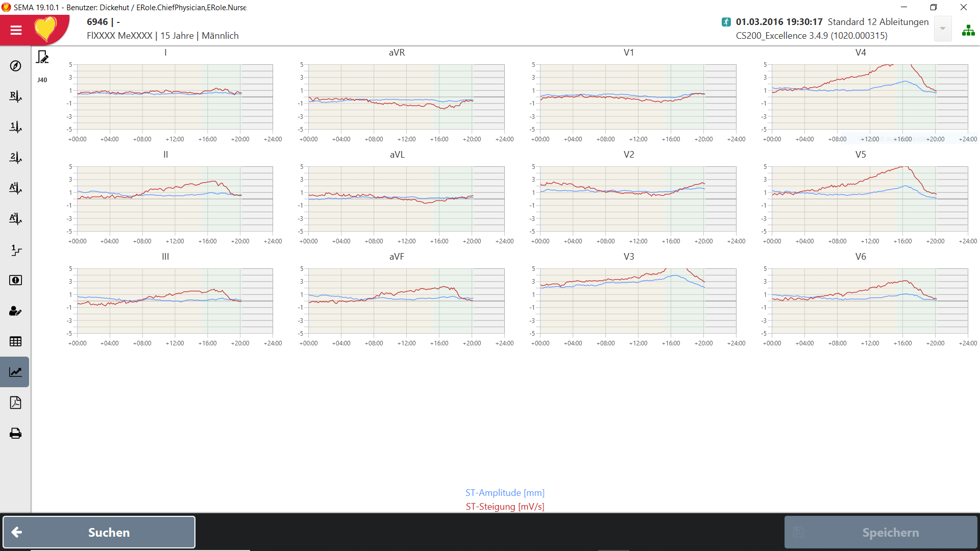The height and width of the screenshot is (551, 980).
Task: Open the averaged beats 'A1' icon
Action: (x=15, y=188)
